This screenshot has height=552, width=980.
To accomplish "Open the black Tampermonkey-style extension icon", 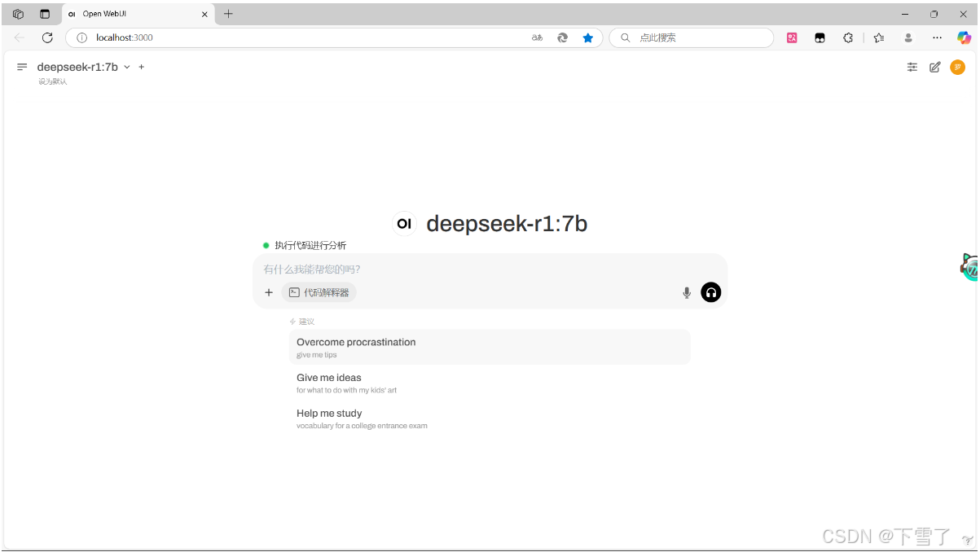I will pos(820,37).
